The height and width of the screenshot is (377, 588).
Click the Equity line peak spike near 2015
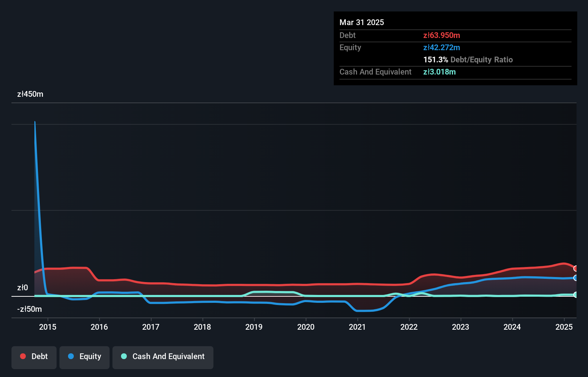pos(35,123)
